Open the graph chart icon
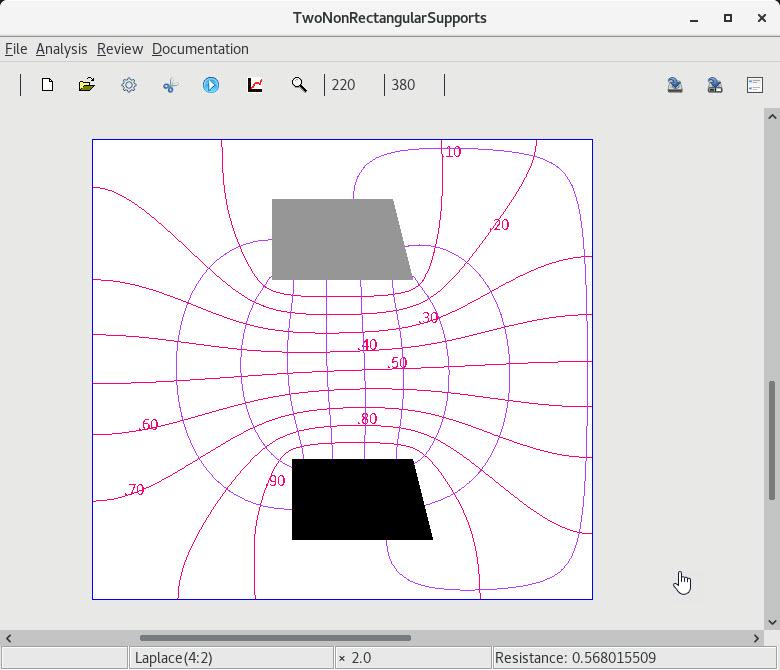Screen dimensions: 780x670 point(255,85)
